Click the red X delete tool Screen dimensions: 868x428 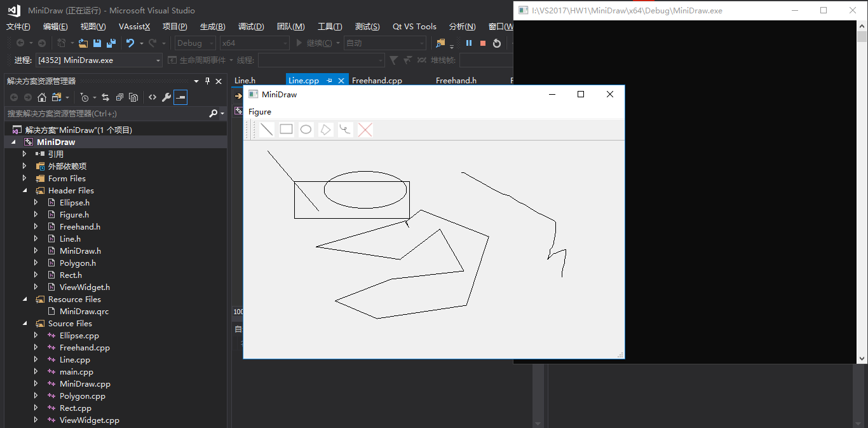click(365, 130)
